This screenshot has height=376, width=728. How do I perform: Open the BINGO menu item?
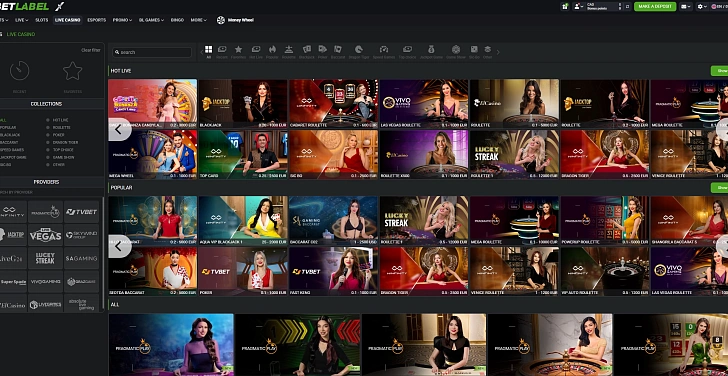(x=177, y=20)
